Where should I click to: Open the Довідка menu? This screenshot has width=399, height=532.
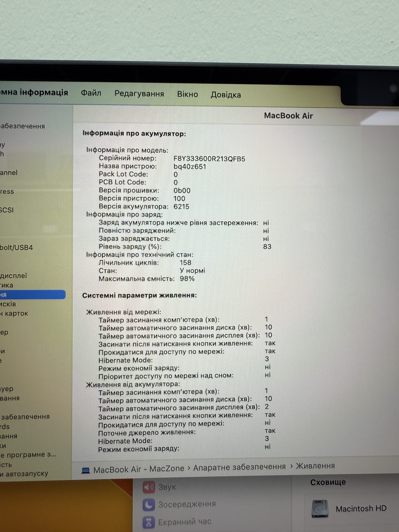click(226, 95)
